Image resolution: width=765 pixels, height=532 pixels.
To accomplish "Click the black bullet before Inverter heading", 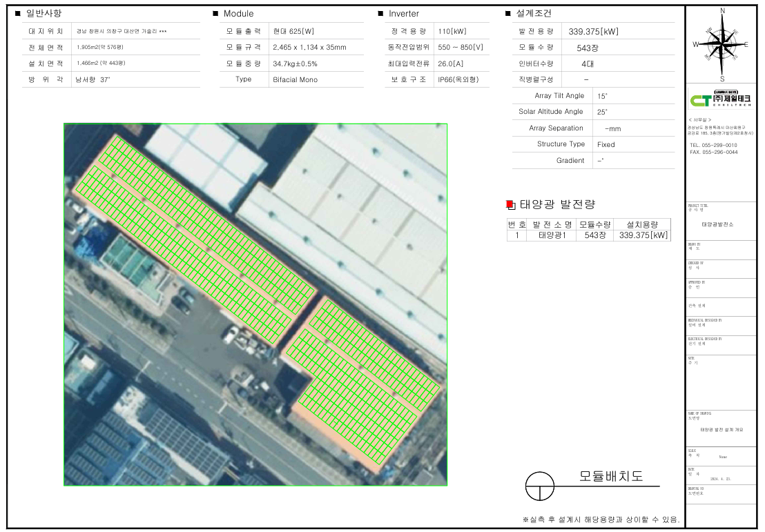I will 380,14.
